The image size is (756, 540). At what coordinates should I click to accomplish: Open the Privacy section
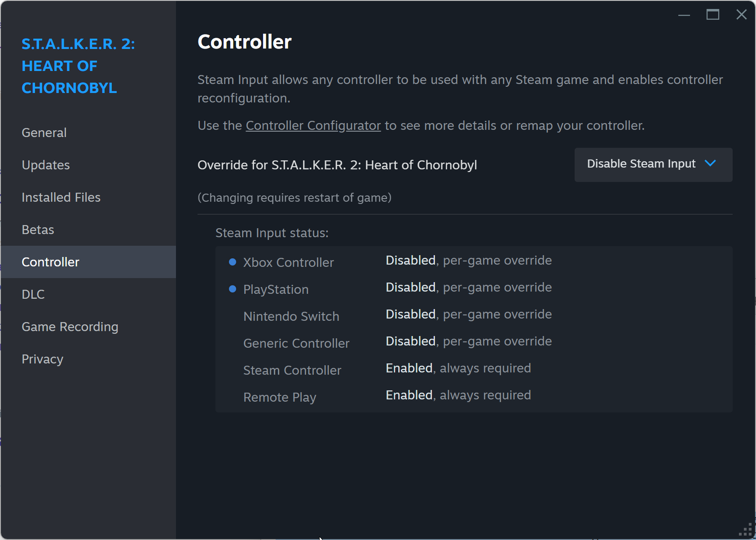click(x=43, y=359)
